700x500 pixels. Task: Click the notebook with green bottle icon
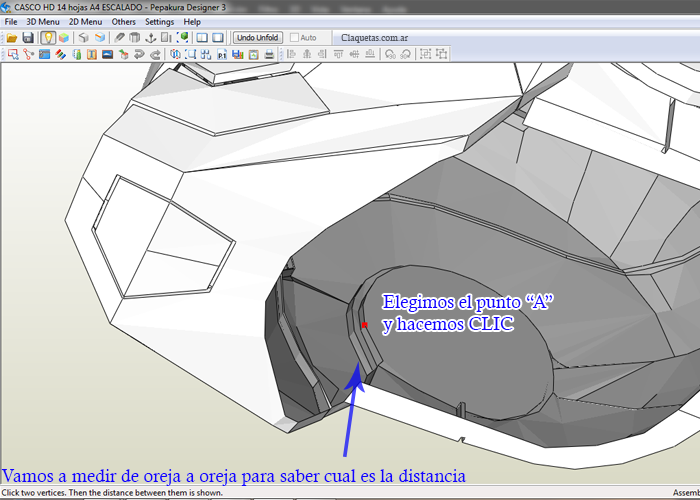[77, 54]
